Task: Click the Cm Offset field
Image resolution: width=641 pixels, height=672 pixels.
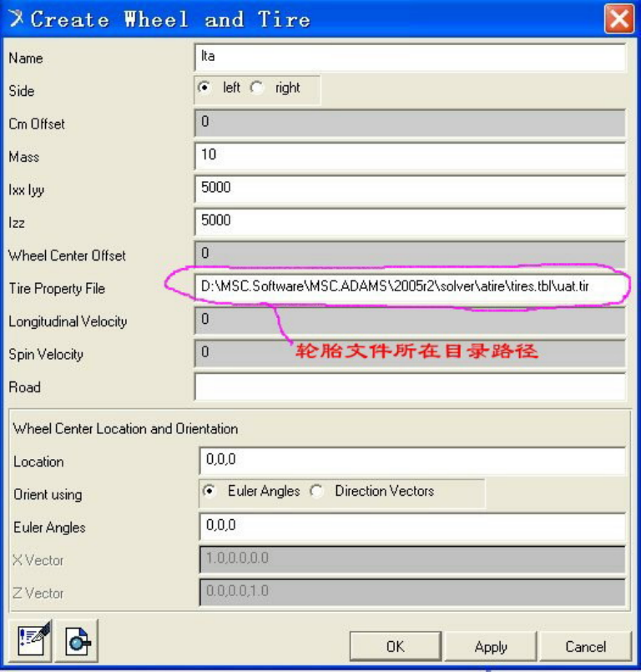Action: pyautogui.click(x=410, y=123)
